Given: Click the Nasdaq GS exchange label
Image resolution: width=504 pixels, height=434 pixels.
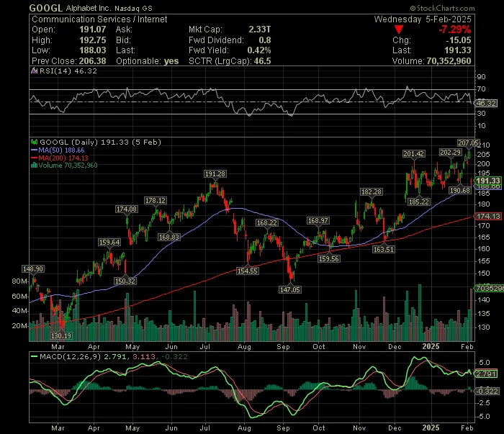Looking at the screenshot, I should (133, 9).
